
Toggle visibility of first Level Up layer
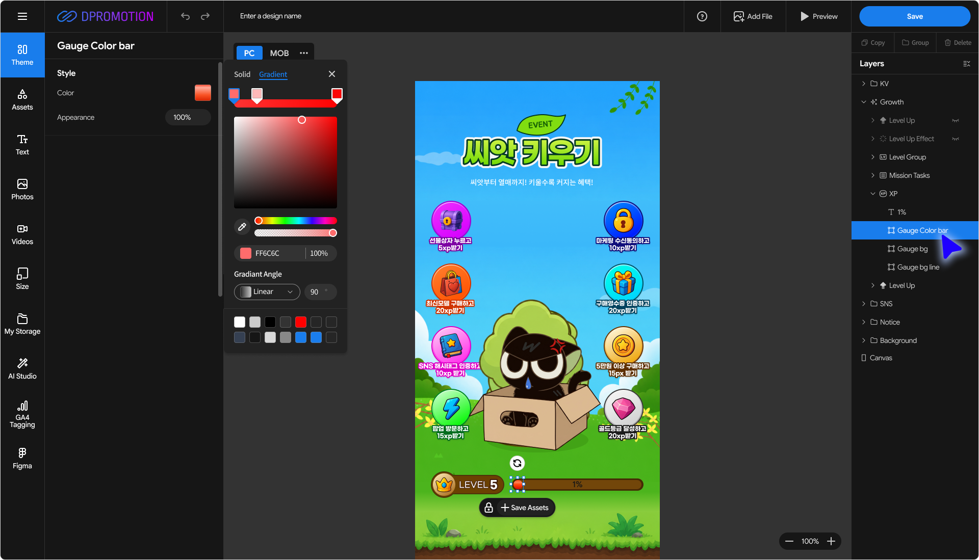(956, 121)
